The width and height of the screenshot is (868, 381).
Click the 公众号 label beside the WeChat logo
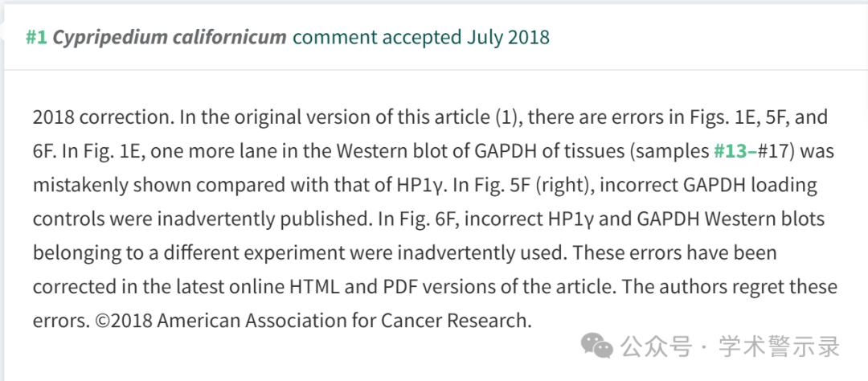coord(657,346)
